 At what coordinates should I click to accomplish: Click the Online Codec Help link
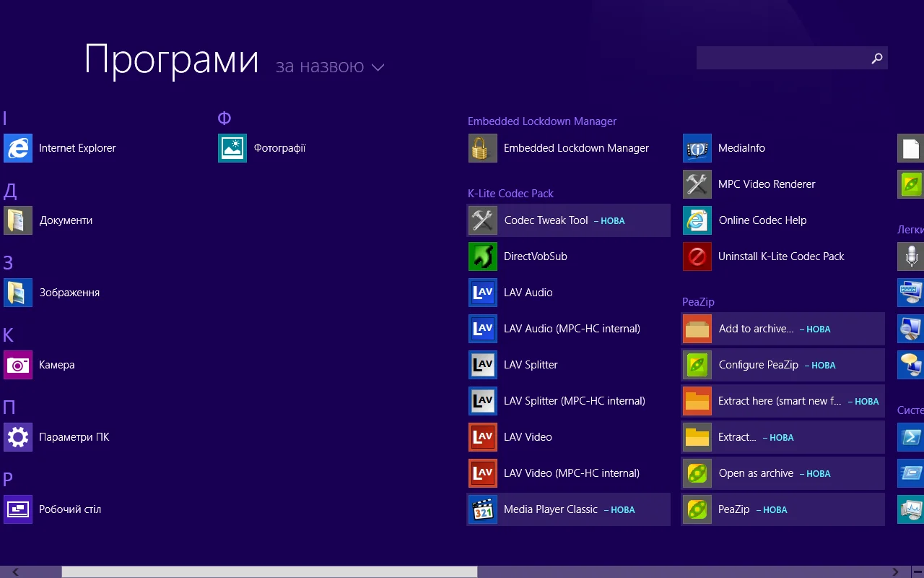coord(762,220)
